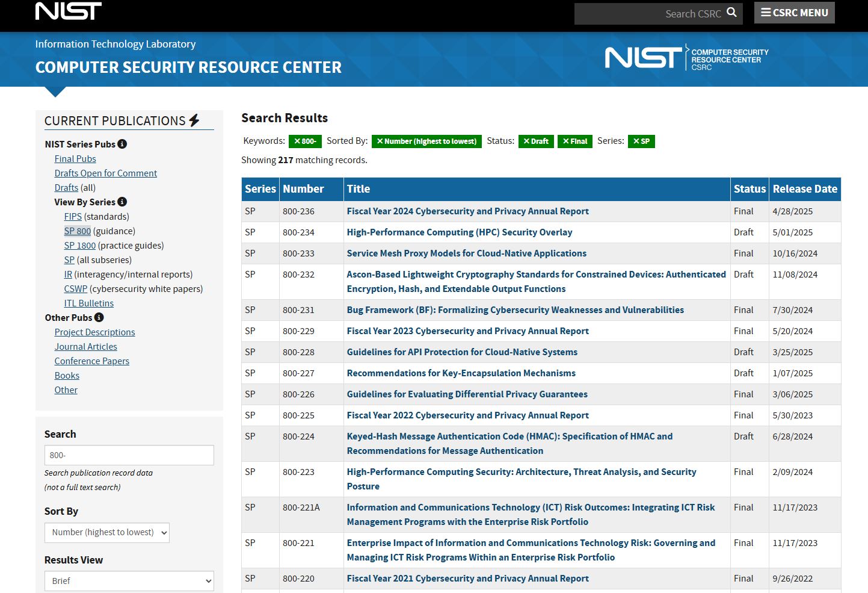Open the Sort By dropdown
Screen dimensions: 868x593
(107, 532)
